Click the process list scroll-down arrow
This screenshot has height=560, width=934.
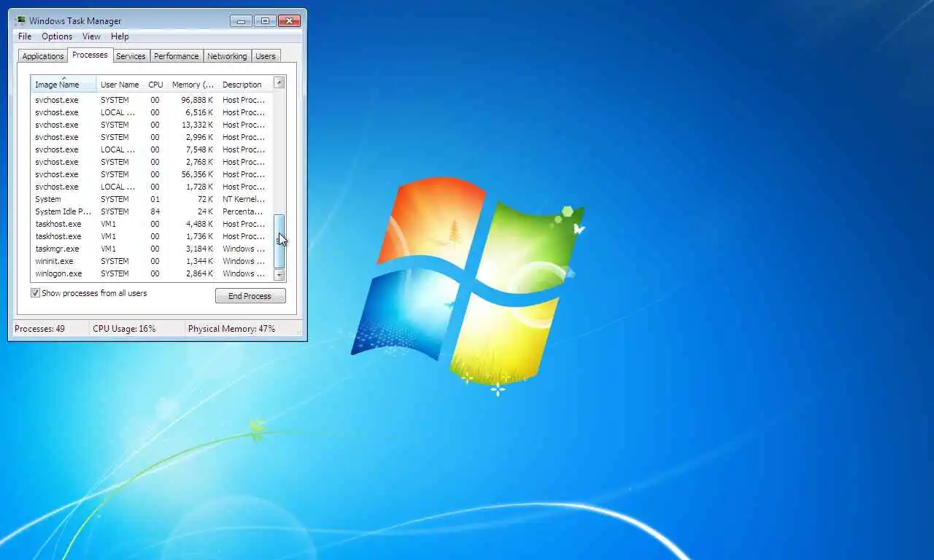point(279,275)
